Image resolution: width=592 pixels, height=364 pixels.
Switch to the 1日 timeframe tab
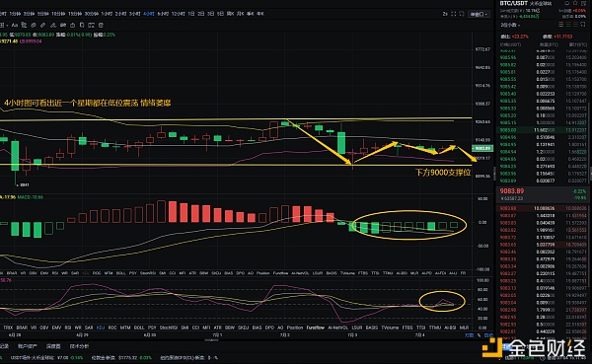191,14
